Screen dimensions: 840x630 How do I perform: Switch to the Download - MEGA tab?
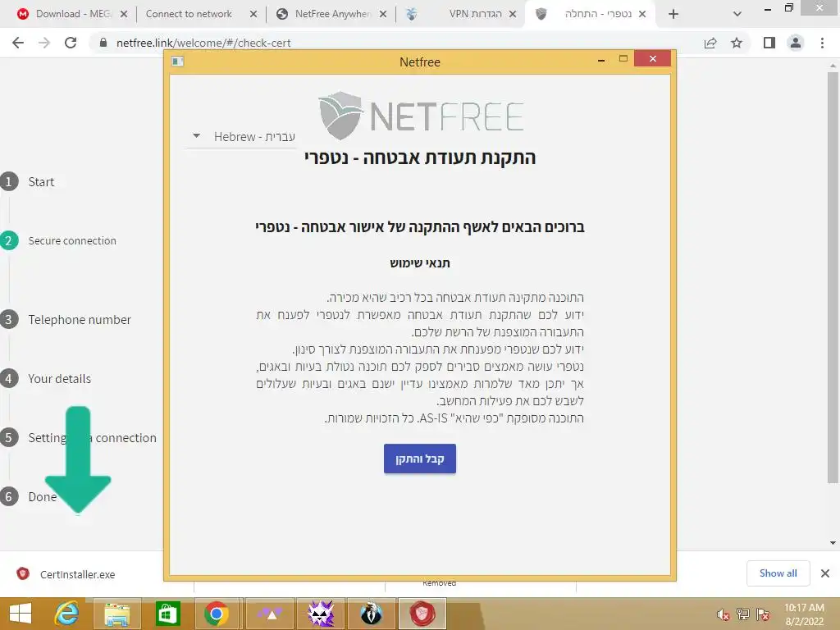coord(73,14)
